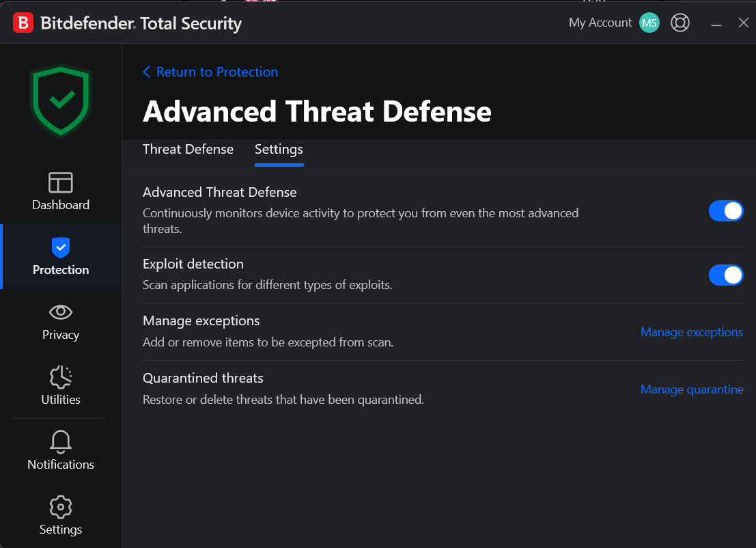
Task: Click the Return to Protection link
Action: [217, 72]
